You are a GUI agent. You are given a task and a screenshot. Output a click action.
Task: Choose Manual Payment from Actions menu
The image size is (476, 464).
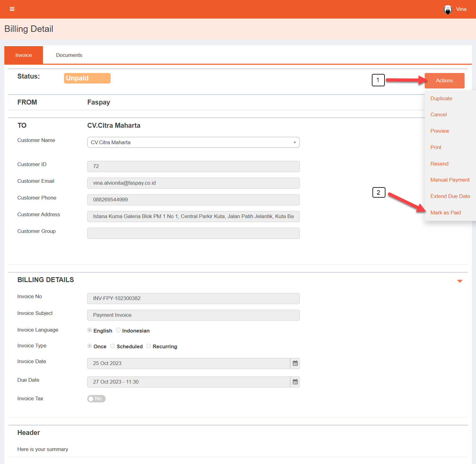pyautogui.click(x=450, y=180)
